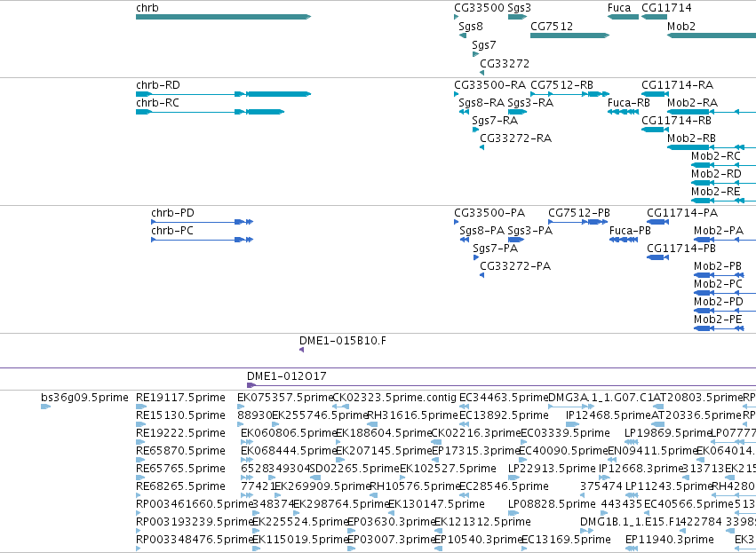Click the CG7512 gene feature bar
Screen dimensions: 756x553
coord(570,36)
